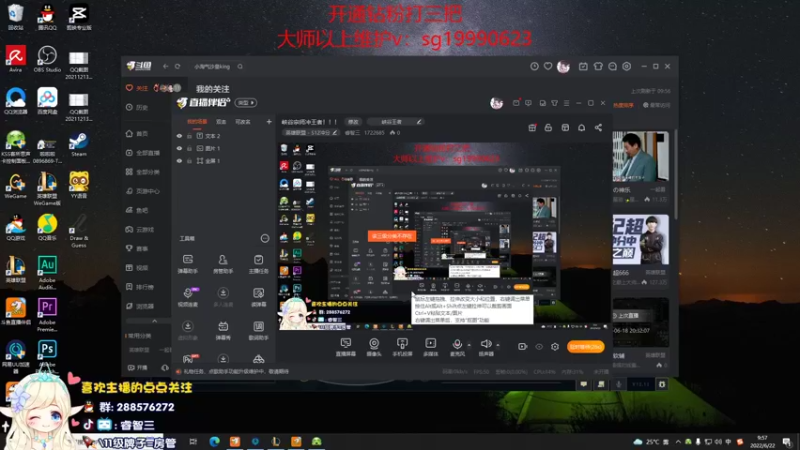Click the mode switch pill beside 直播伴侣 logo
The image size is (800, 450).
pyautogui.click(x=246, y=103)
